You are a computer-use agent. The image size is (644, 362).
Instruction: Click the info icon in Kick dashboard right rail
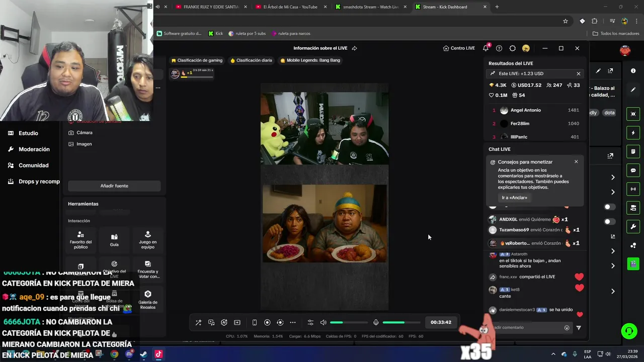pyautogui.click(x=633, y=71)
